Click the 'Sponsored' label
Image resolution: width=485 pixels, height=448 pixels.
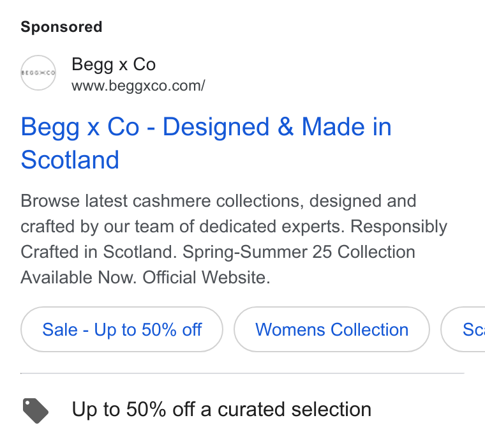pos(61,27)
